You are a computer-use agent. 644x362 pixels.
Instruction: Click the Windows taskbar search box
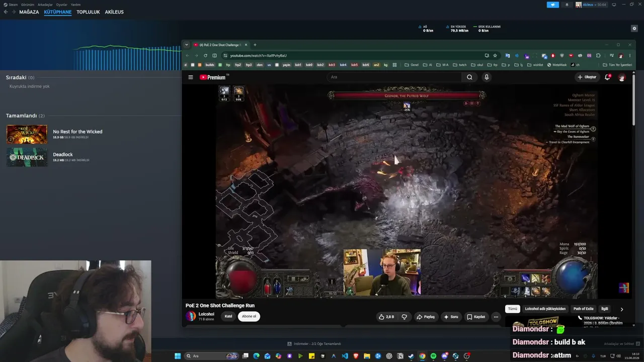[x=212, y=356]
